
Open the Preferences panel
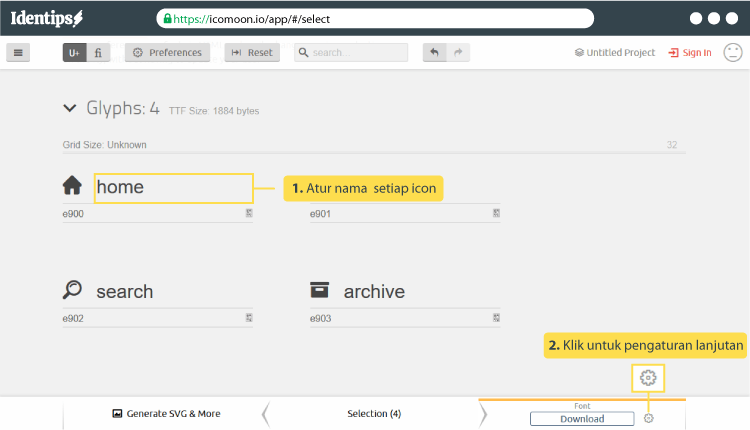pos(167,53)
